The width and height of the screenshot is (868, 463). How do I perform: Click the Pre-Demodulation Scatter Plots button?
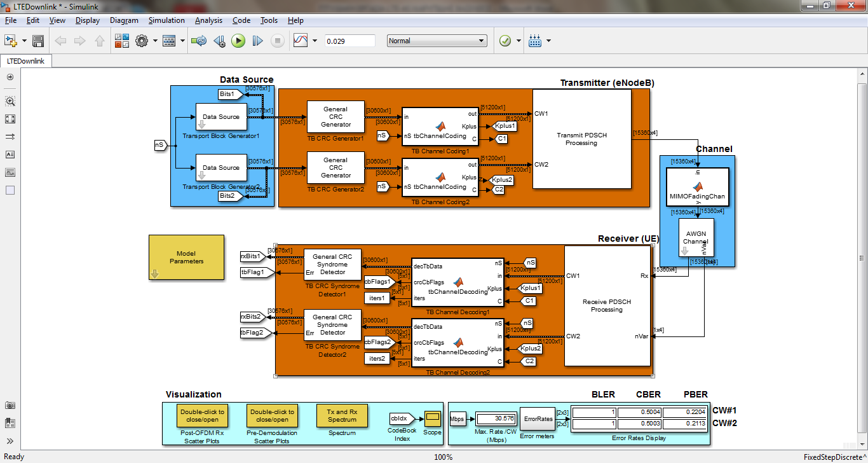[272, 416]
